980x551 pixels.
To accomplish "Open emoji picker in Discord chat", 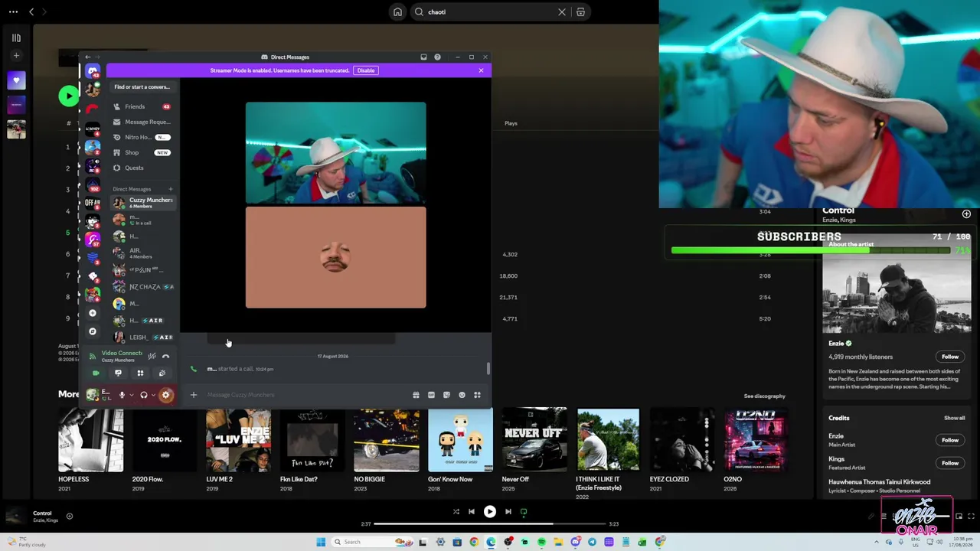I will click(462, 395).
